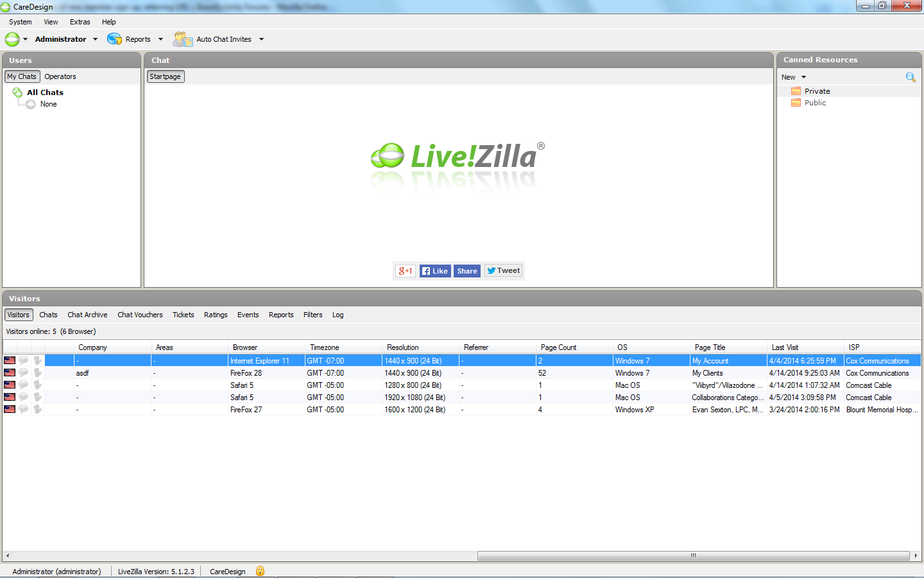Sort visitors by ISP column header

883,347
